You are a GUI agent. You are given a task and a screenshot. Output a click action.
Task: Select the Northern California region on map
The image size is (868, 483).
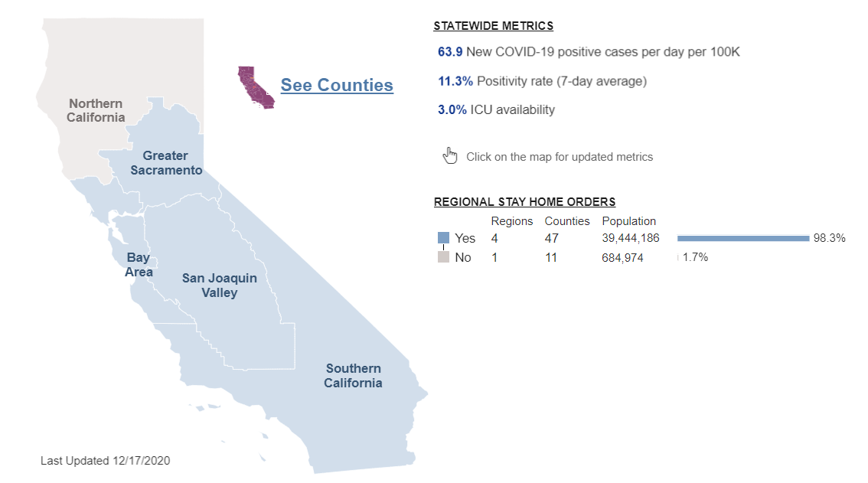point(96,111)
